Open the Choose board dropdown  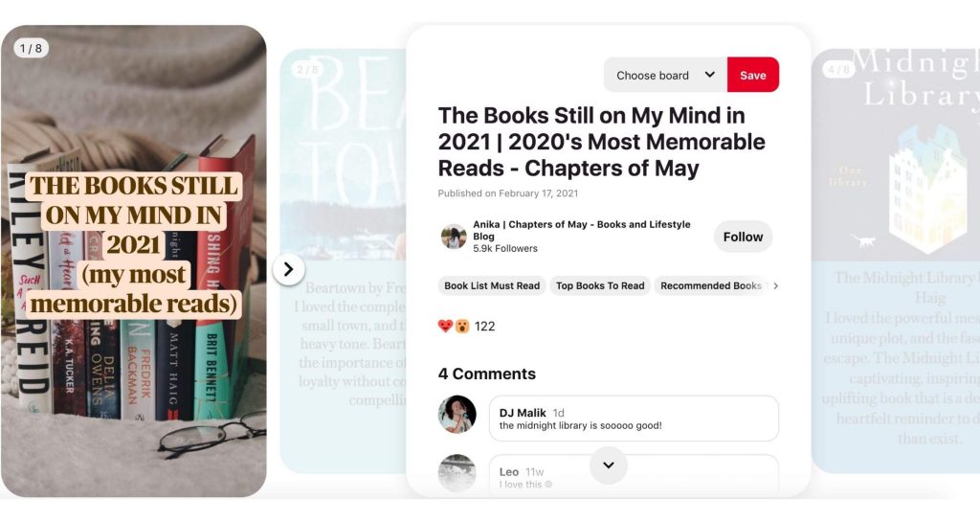tap(665, 75)
